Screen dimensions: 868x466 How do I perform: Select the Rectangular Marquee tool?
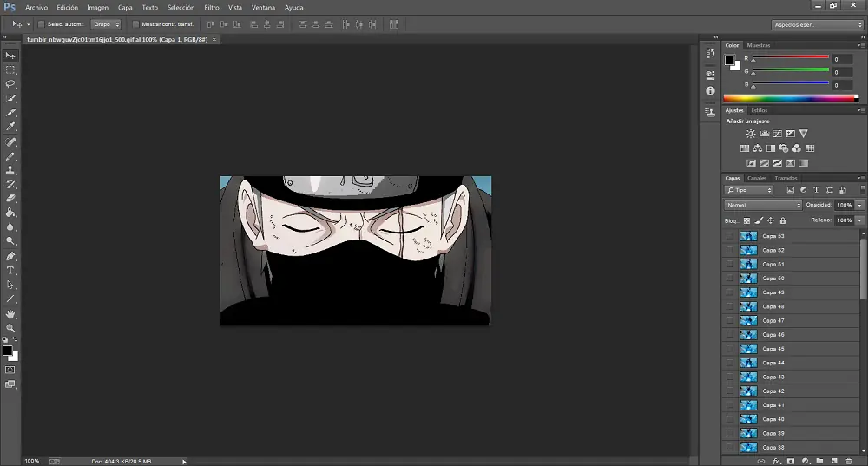pyautogui.click(x=10, y=69)
